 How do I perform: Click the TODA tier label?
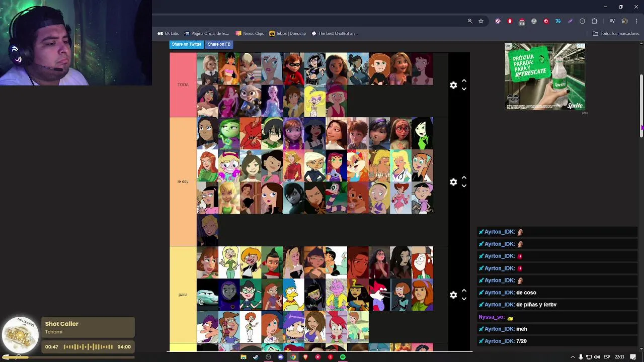pos(183,85)
